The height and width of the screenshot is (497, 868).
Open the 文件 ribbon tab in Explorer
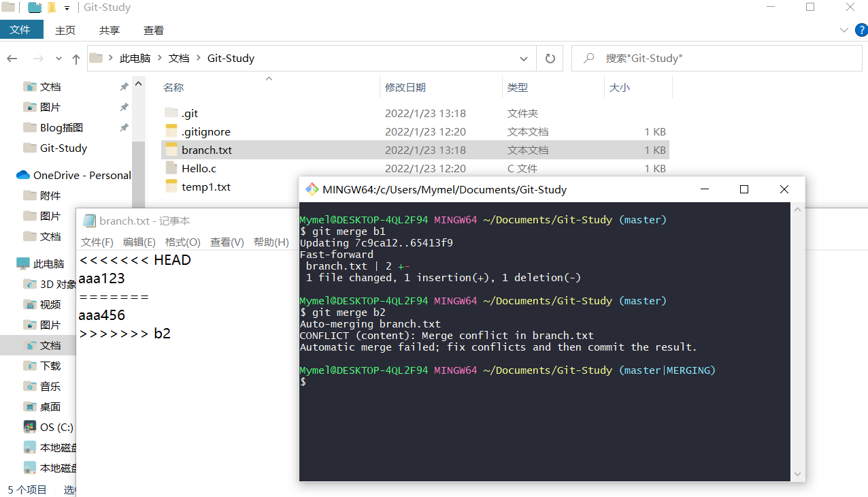click(21, 30)
